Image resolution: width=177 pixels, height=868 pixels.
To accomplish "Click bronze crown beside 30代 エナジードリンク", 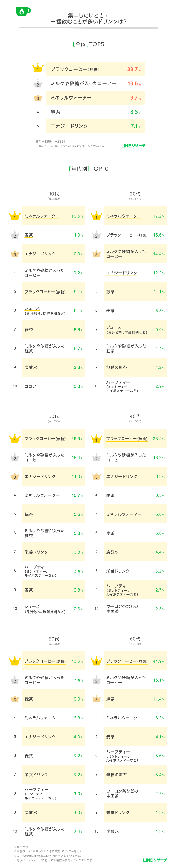I will [14, 477].
